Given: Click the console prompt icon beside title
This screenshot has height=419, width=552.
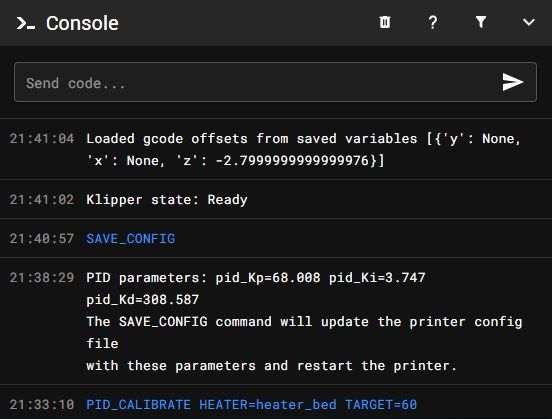Looking at the screenshot, I should (26, 23).
